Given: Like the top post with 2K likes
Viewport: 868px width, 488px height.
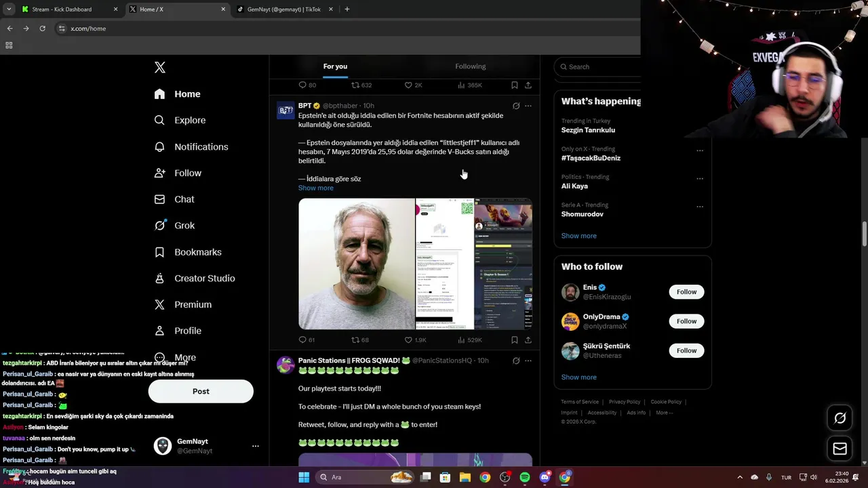Looking at the screenshot, I should click(x=413, y=85).
